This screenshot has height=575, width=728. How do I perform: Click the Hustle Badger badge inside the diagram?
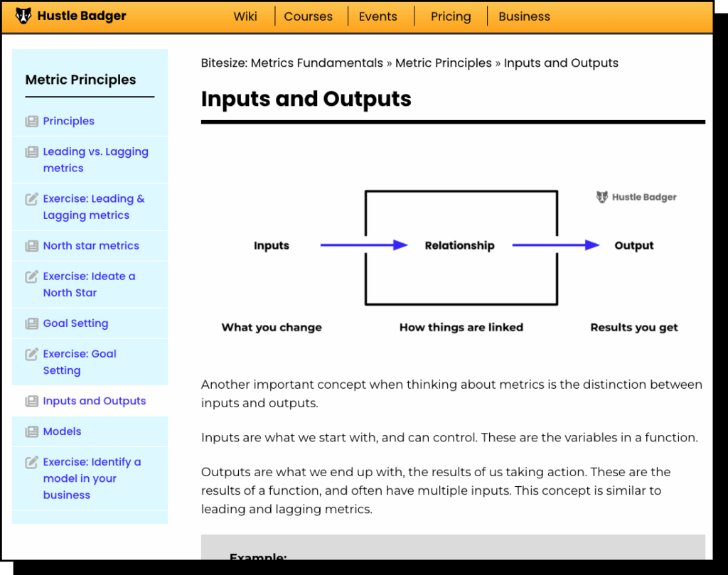tap(636, 197)
